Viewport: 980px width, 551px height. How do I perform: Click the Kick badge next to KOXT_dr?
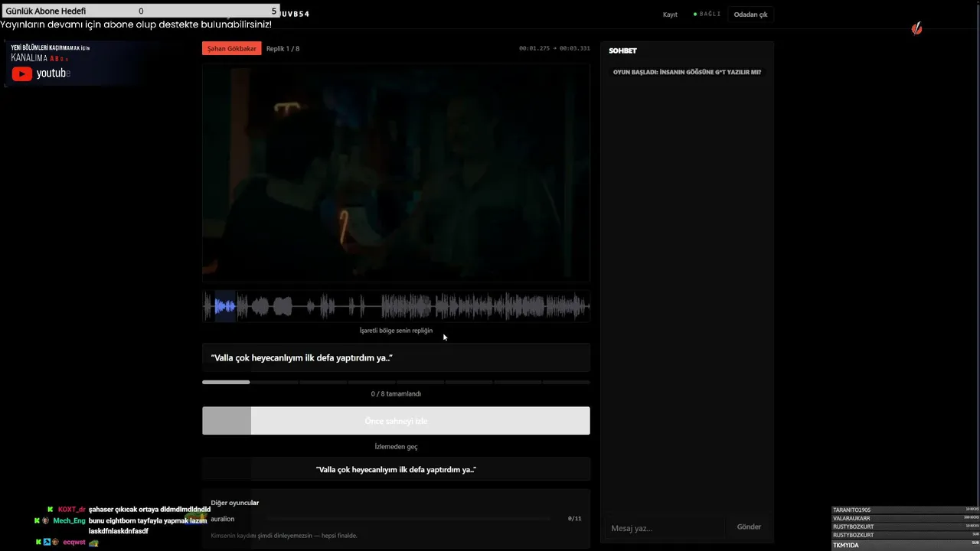pyautogui.click(x=50, y=510)
